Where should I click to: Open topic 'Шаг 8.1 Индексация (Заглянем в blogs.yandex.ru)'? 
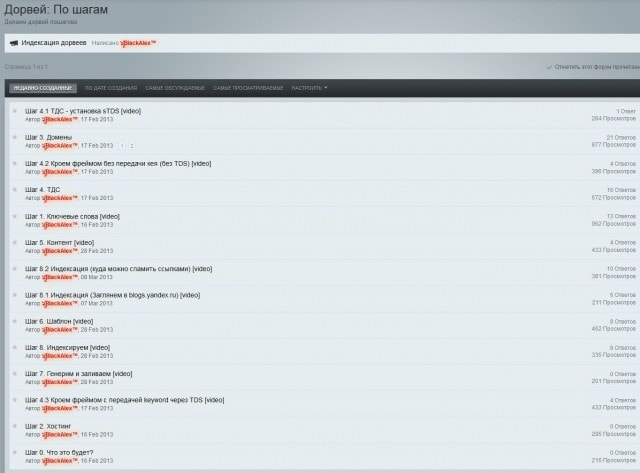pyautogui.click(x=112, y=295)
